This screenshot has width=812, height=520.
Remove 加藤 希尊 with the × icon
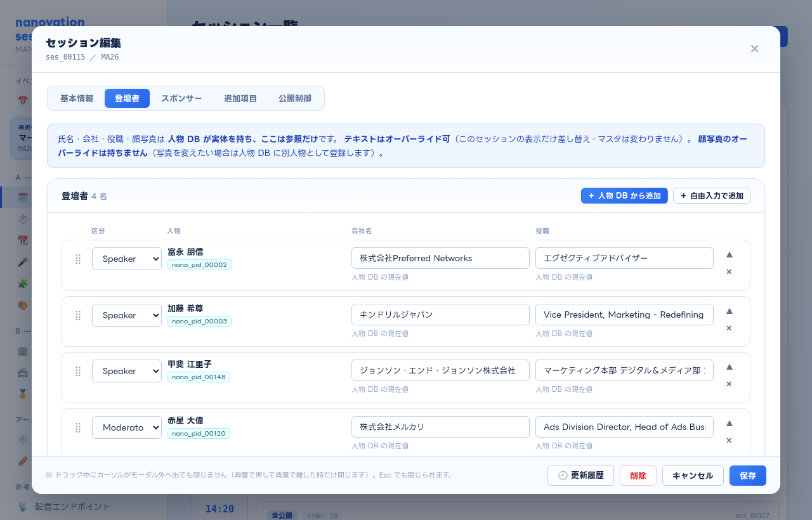tap(729, 328)
